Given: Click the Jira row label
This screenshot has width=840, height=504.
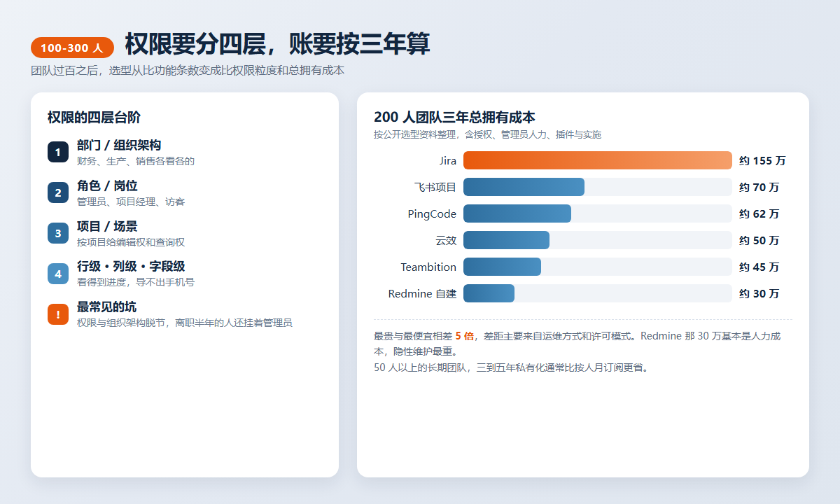Looking at the screenshot, I should tap(448, 161).
